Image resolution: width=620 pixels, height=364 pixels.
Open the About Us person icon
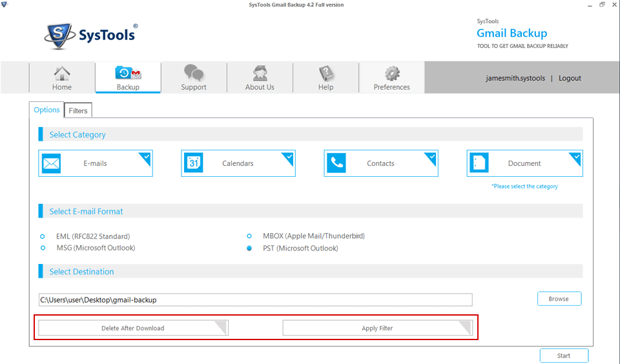[x=260, y=73]
